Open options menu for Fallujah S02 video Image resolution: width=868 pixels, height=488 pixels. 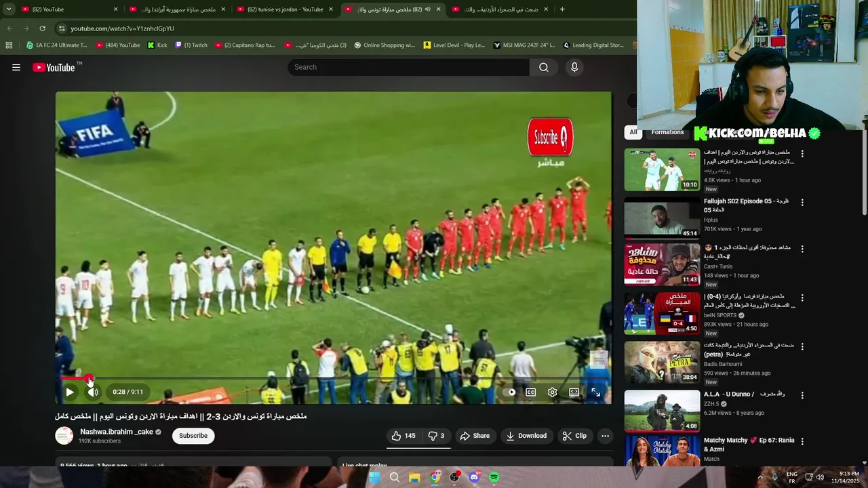[x=802, y=203]
